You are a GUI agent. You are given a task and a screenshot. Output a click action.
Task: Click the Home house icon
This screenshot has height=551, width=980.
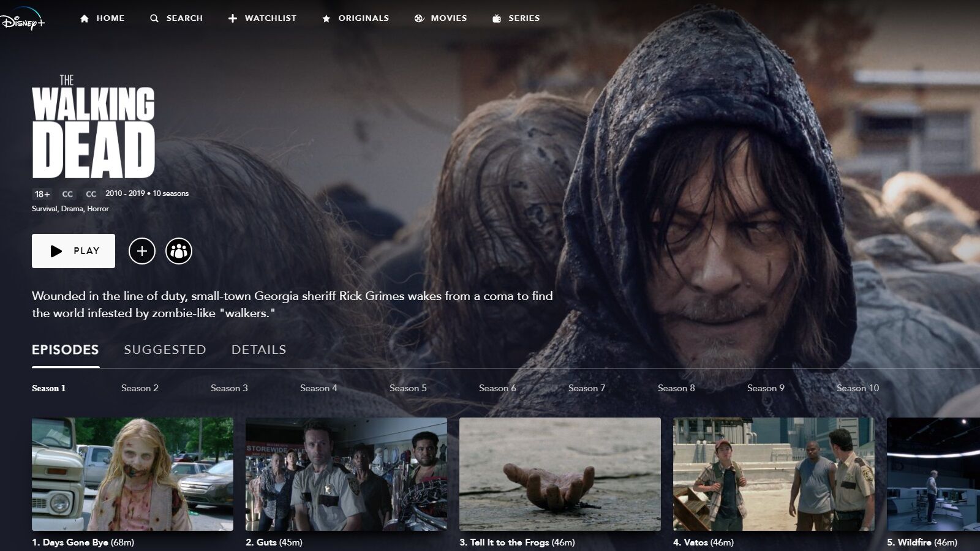click(x=85, y=18)
